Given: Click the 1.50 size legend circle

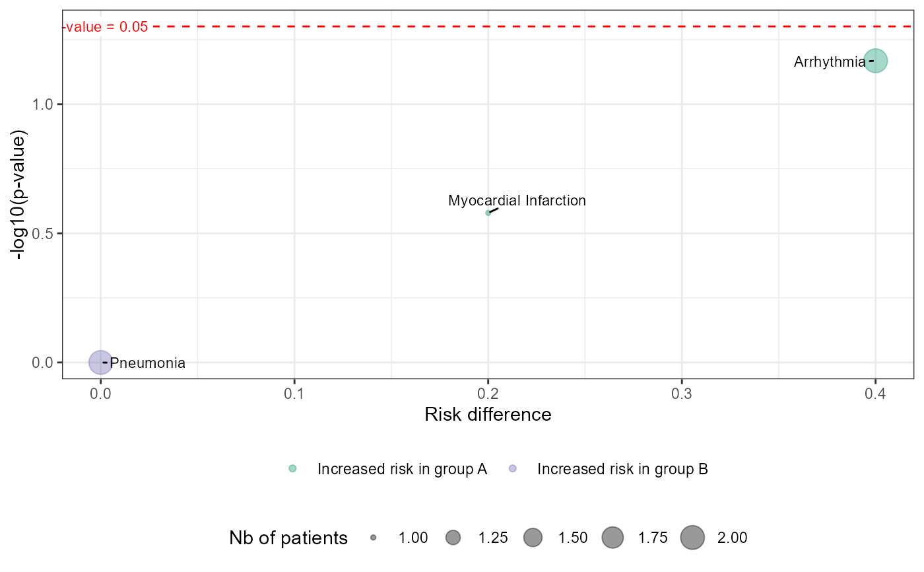Looking at the screenshot, I should (533, 538).
